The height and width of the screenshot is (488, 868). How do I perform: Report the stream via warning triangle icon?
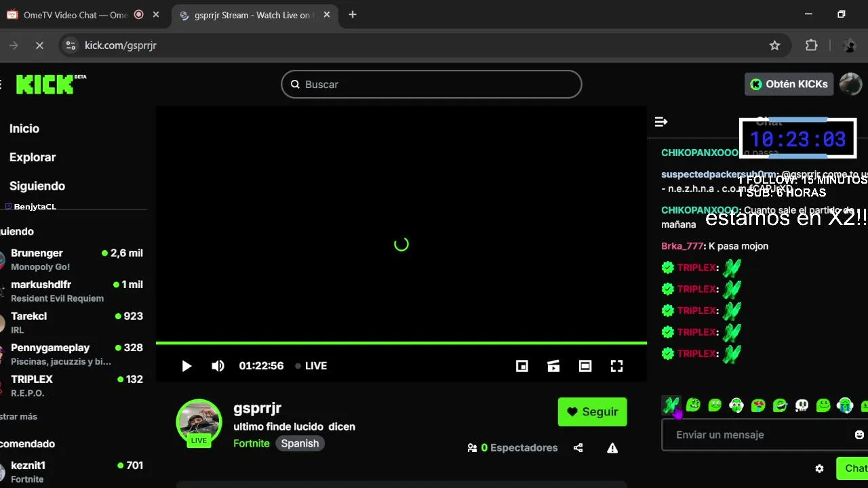(612, 448)
